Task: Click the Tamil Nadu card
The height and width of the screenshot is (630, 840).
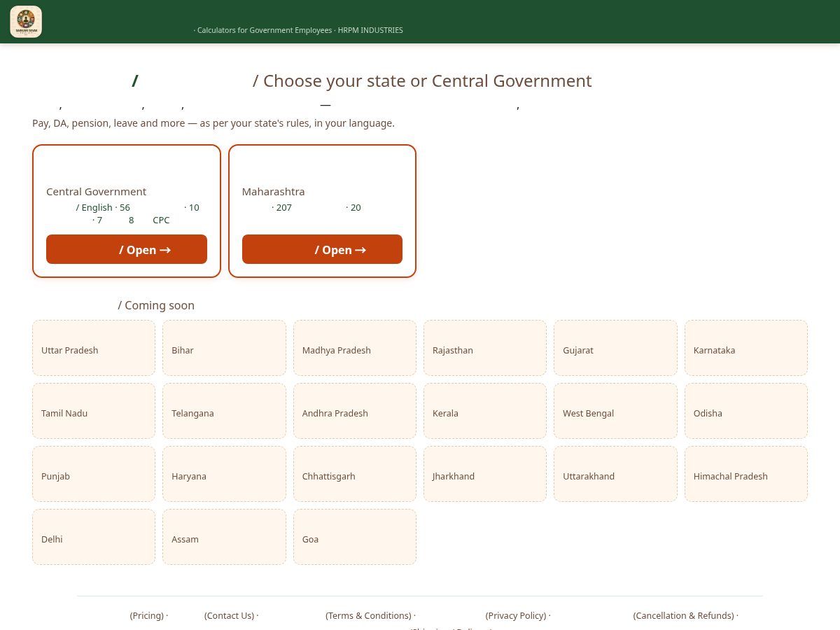Action: click(94, 411)
